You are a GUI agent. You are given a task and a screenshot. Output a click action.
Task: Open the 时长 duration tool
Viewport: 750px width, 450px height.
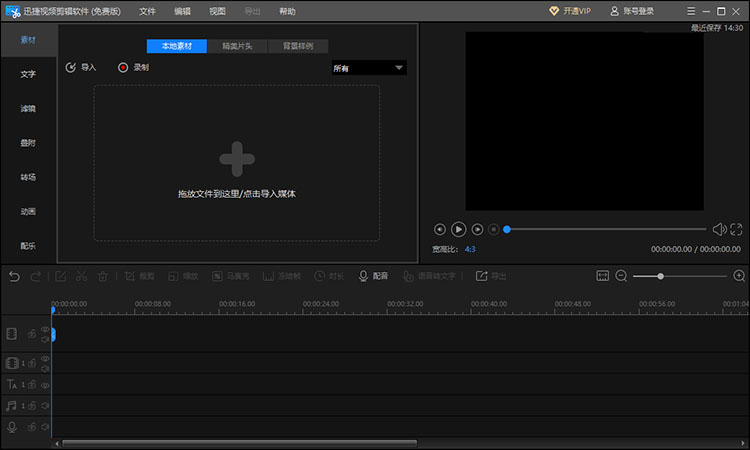(329, 276)
